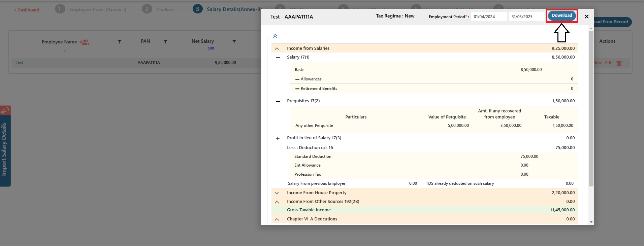Click recovered amount 3,50,000.00
The height and width of the screenshot is (246, 644).
511,126
